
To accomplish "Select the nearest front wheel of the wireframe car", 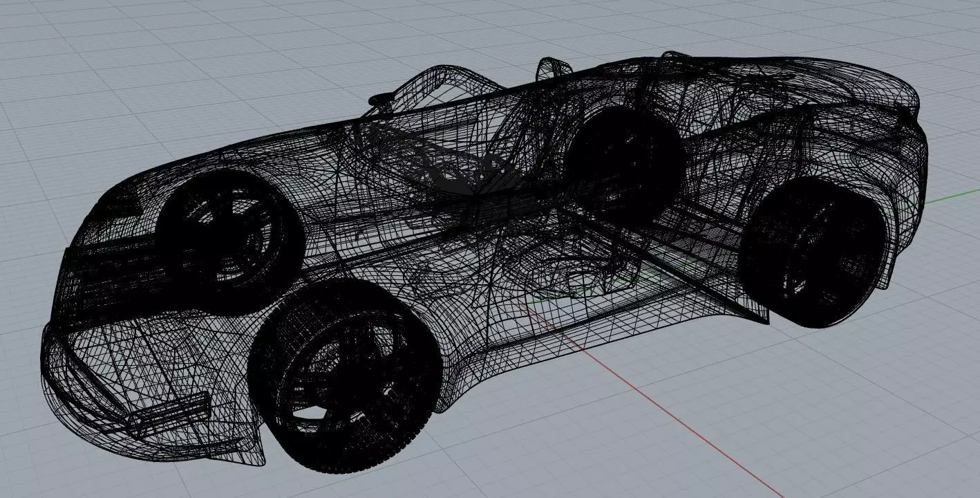I will pyautogui.click(x=343, y=378).
